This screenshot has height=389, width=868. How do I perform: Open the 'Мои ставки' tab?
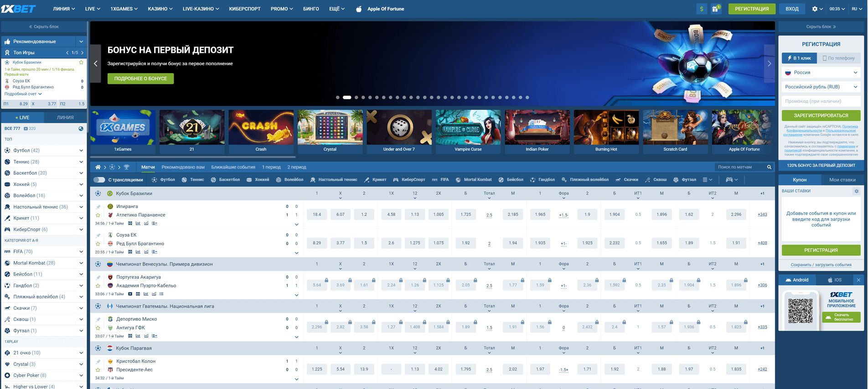(842, 180)
